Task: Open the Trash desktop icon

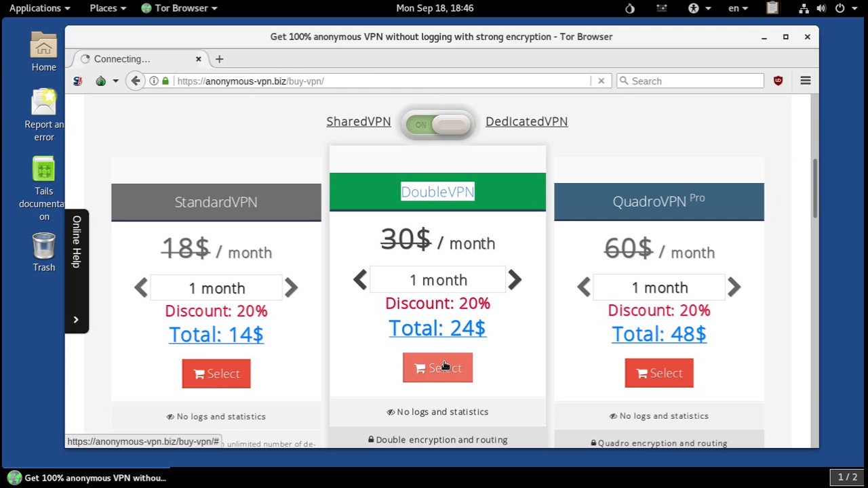Action: 43,252
